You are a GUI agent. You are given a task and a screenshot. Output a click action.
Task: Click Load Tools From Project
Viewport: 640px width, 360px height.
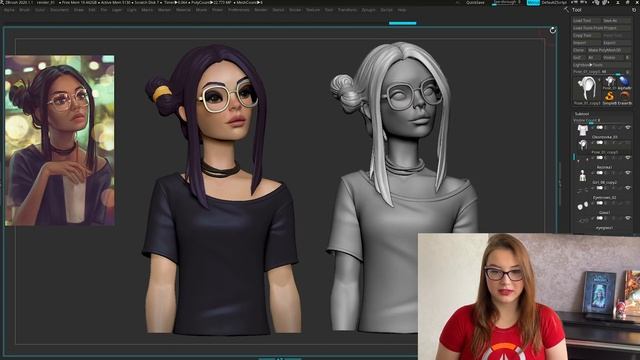coord(601,28)
